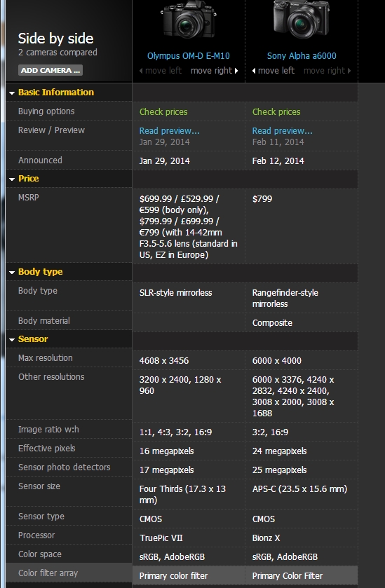Click the 'Rangefinder-style mirrorless' value
This screenshot has width=385, height=588.
click(x=285, y=298)
